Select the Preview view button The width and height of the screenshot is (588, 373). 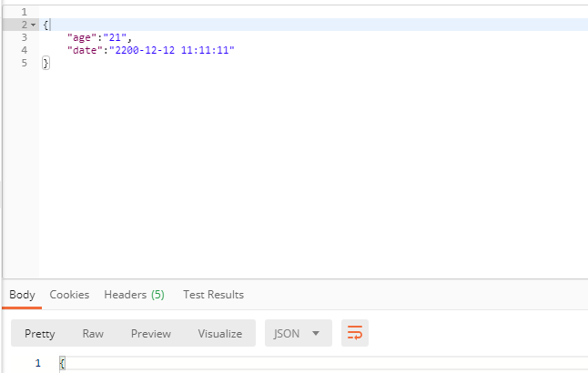point(150,334)
